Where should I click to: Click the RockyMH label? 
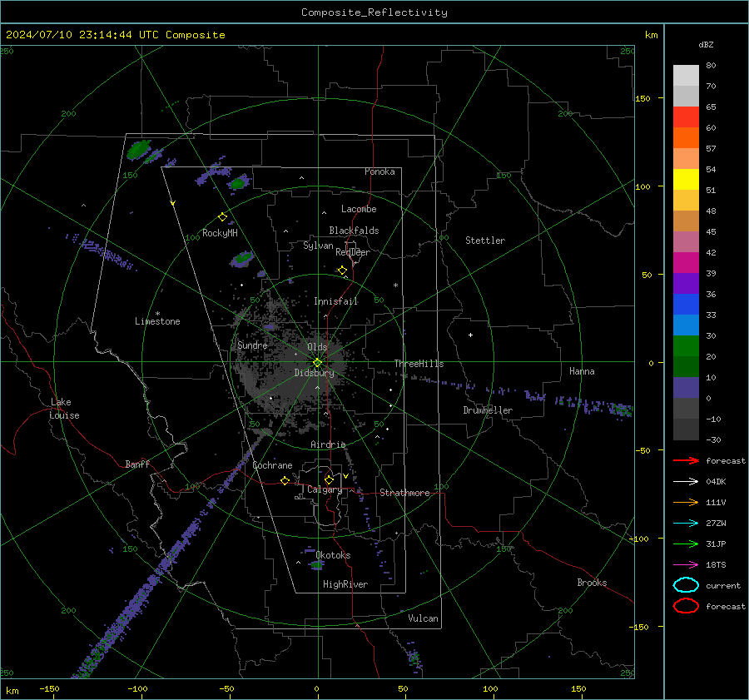(x=220, y=233)
